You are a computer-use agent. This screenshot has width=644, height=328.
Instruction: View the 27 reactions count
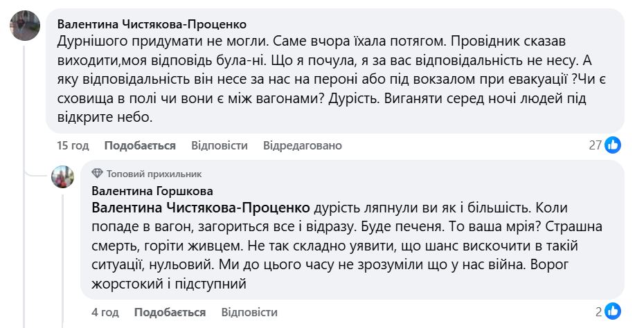pos(595,145)
